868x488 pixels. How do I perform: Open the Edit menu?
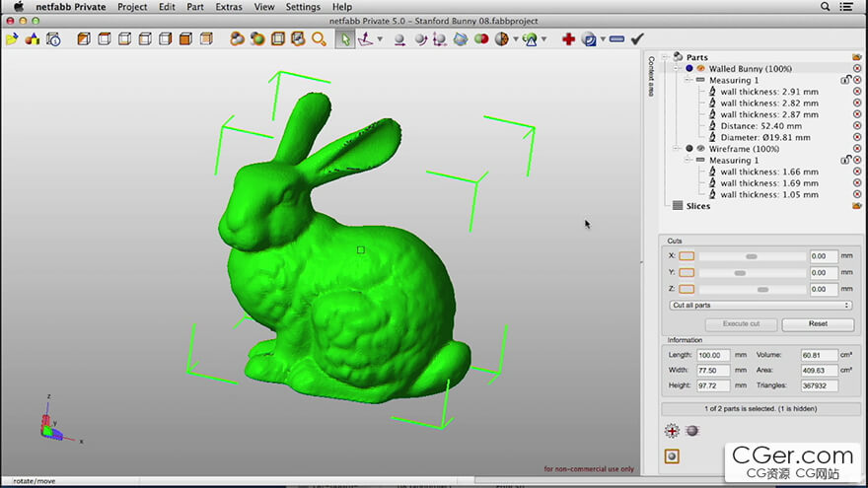click(167, 7)
